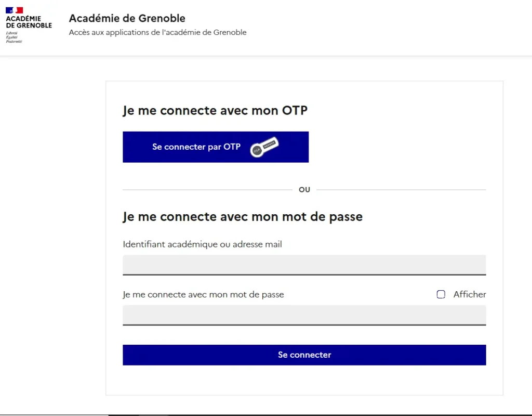The height and width of the screenshot is (416, 532).
Task: Click the Identifiant académique ou adresse mail label
Action: [x=202, y=244]
